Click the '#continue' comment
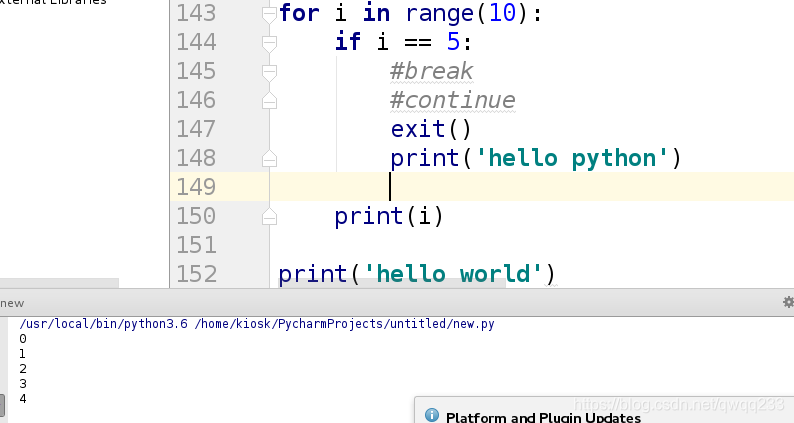 (453, 100)
